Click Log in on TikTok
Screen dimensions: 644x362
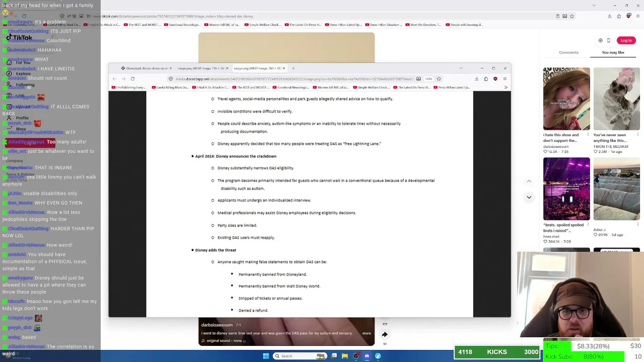[626, 41]
